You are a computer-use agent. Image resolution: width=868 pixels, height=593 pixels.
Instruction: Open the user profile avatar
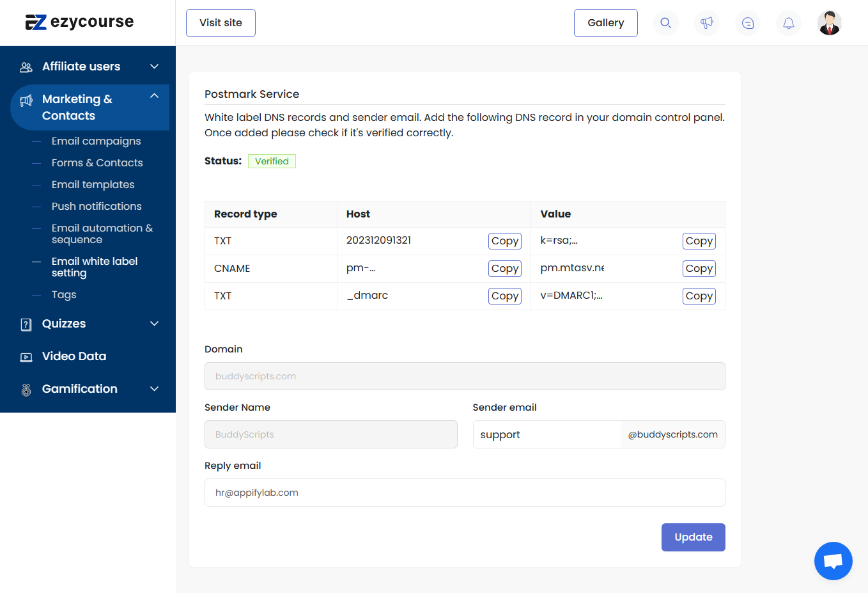(x=830, y=23)
